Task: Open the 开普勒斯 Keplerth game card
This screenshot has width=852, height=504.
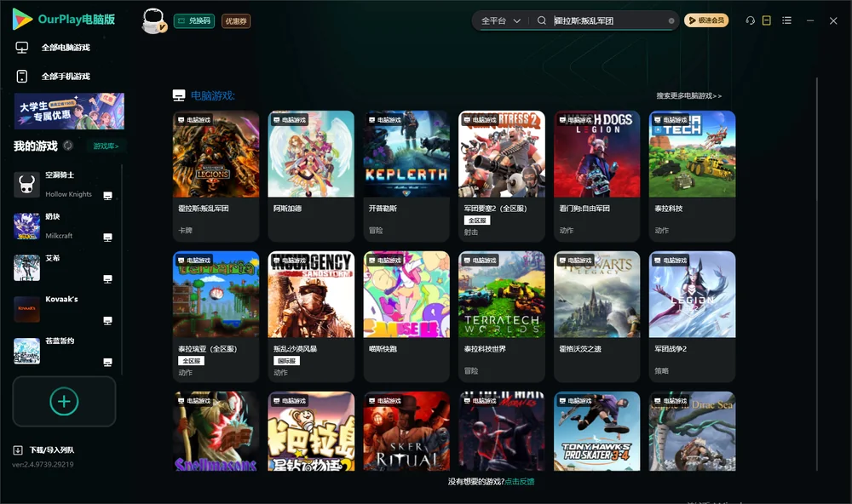Action: (406, 176)
